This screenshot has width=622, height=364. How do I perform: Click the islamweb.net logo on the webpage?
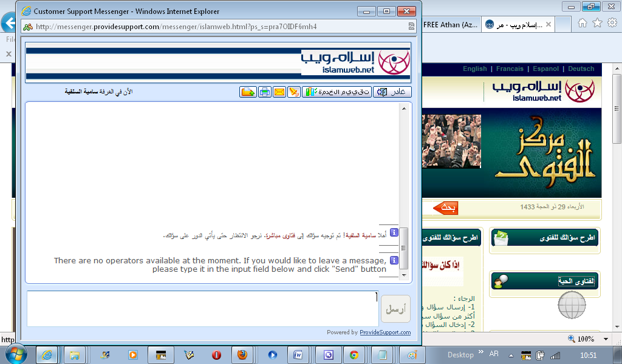point(544,91)
